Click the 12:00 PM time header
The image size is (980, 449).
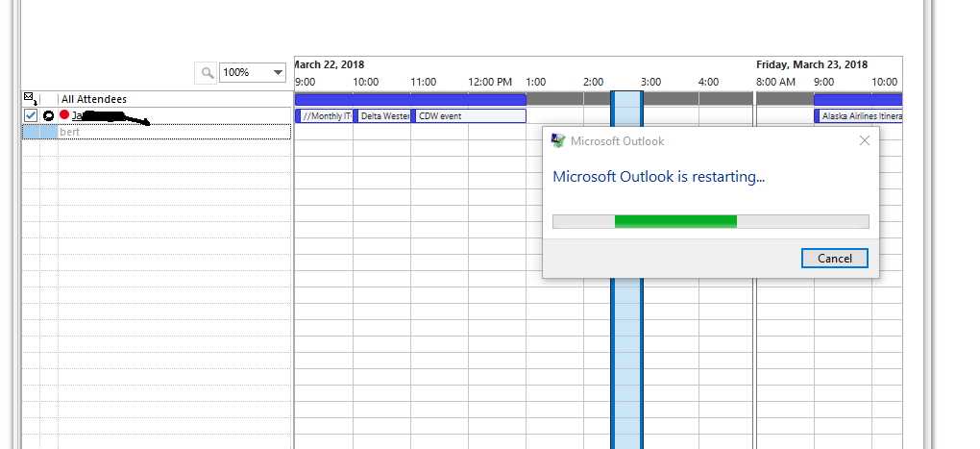click(x=489, y=82)
